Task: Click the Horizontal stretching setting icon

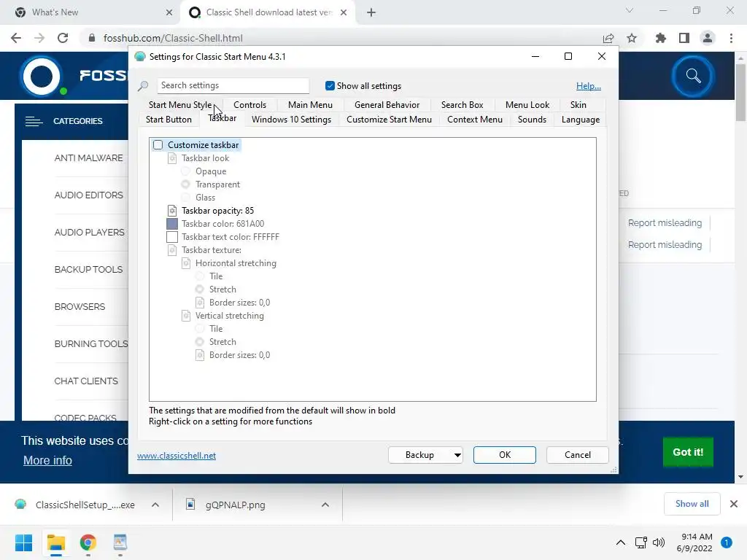Action: click(x=186, y=262)
